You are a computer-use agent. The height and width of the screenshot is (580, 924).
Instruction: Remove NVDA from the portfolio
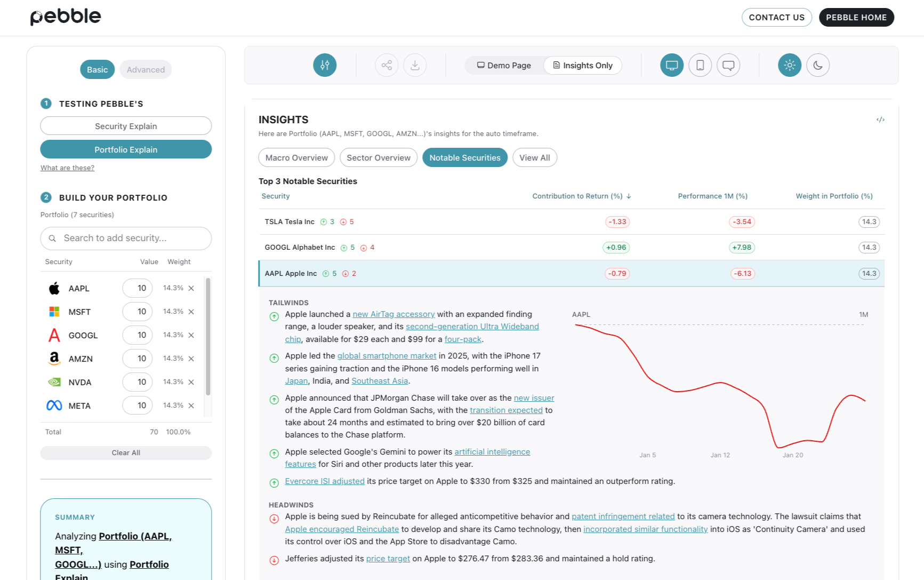coord(191,382)
